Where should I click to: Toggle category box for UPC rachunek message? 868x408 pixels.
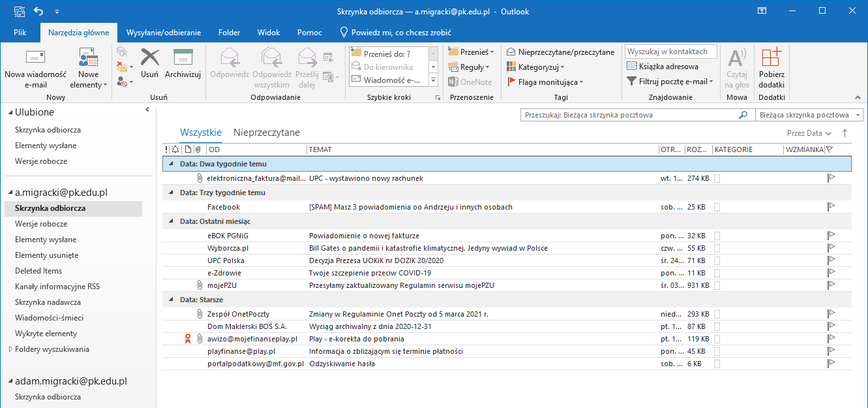pos(717,178)
